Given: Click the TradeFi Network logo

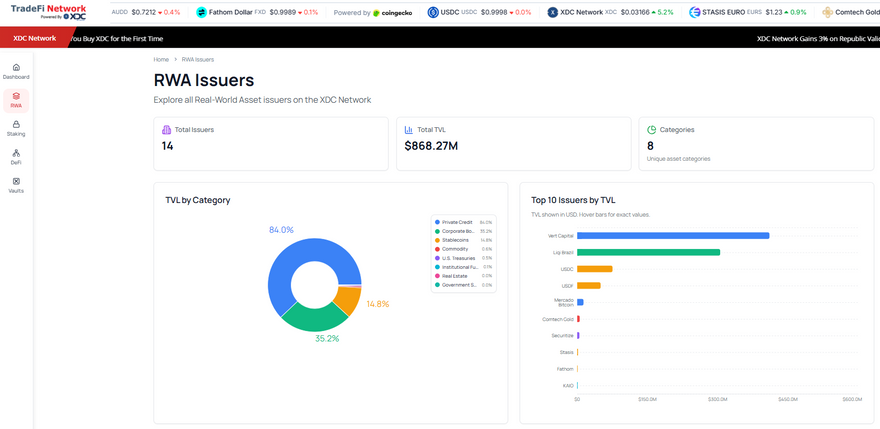Looking at the screenshot, I should pyautogui.click(x=48, y=12).
